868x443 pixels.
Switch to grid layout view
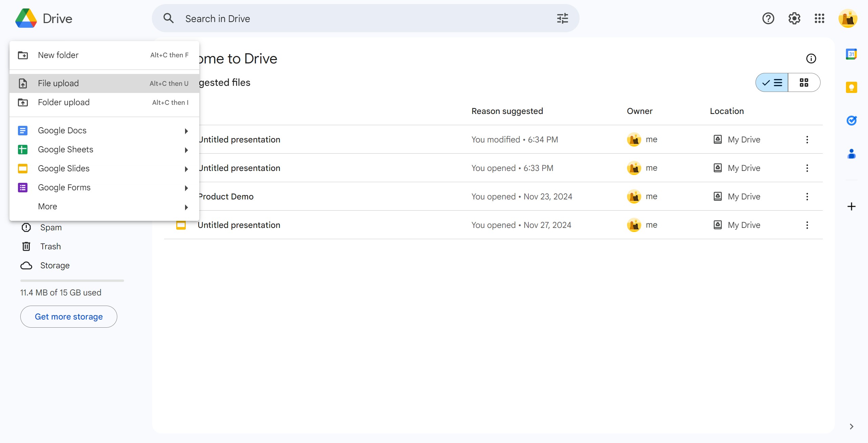coord(804,82)
